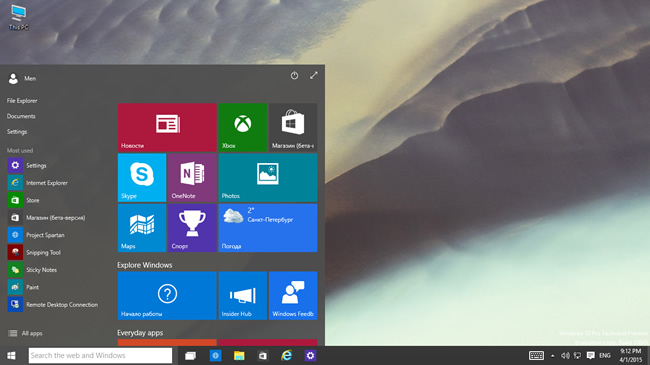Open the taskbar clock and date
Screen dimensions: 650x365
pos(631,355)
